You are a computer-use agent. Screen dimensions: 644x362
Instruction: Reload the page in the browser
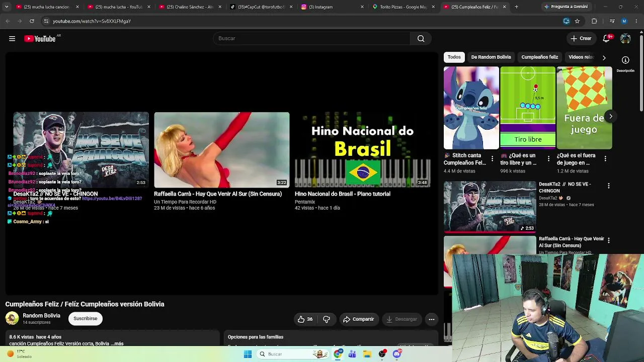point(32,21)
